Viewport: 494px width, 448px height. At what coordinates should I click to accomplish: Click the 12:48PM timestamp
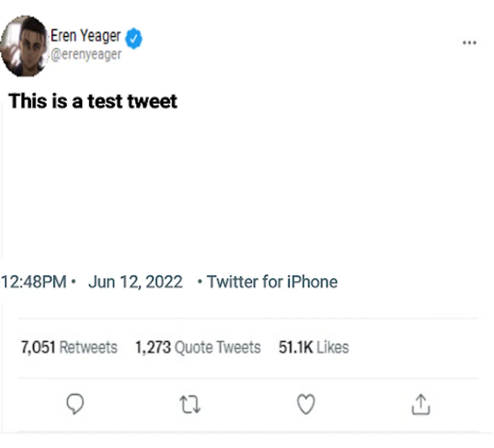34,282
